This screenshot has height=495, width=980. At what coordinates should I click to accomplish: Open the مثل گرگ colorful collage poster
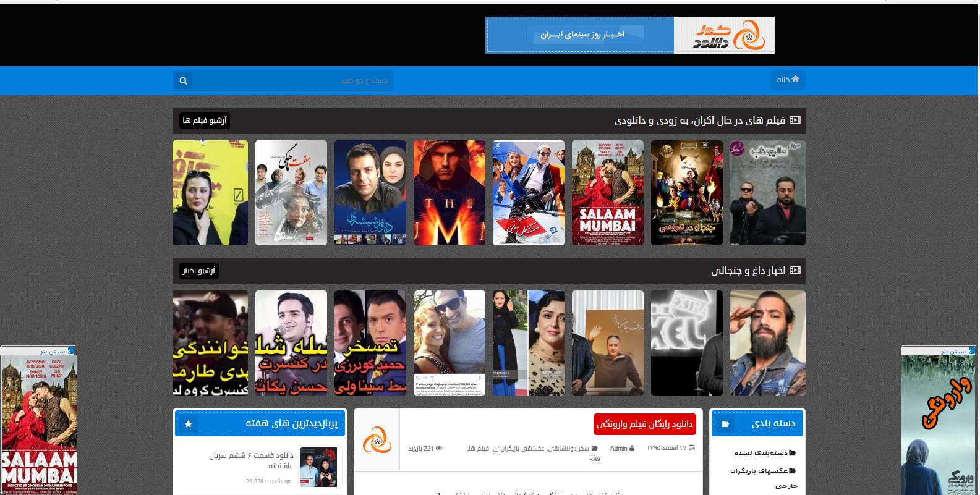coord(529,193)
